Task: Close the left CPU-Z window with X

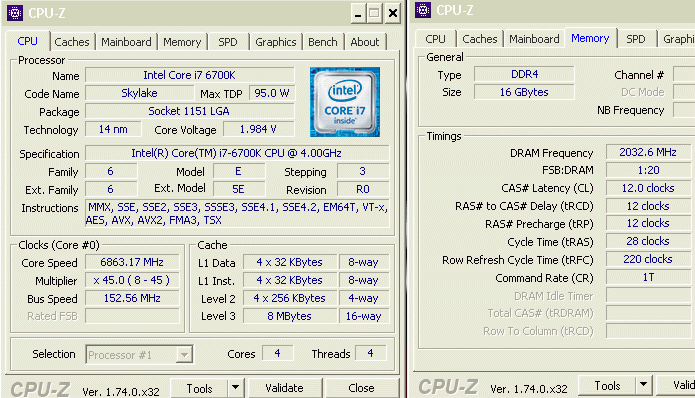Action: (x=393, y=13)
